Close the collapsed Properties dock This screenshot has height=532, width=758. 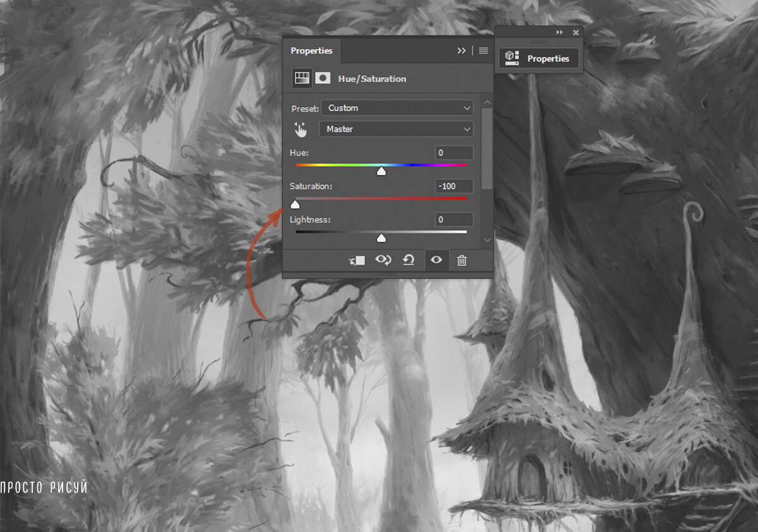575,32
